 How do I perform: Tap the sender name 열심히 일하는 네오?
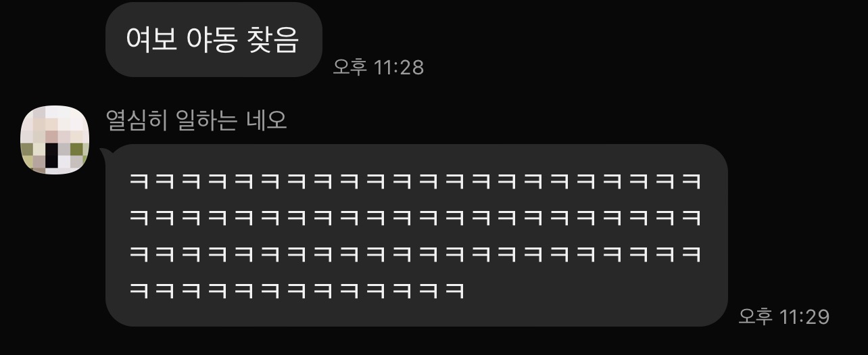[197, 121]
